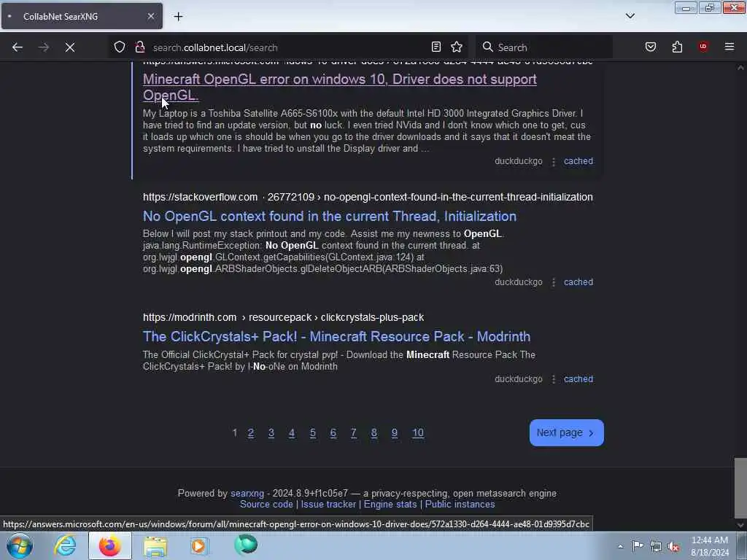Image resolution: width=747 pixels, height=560 pixels.
Task: Open more options dots for the Minecraft OpenGL result
Action: [554, 161]
